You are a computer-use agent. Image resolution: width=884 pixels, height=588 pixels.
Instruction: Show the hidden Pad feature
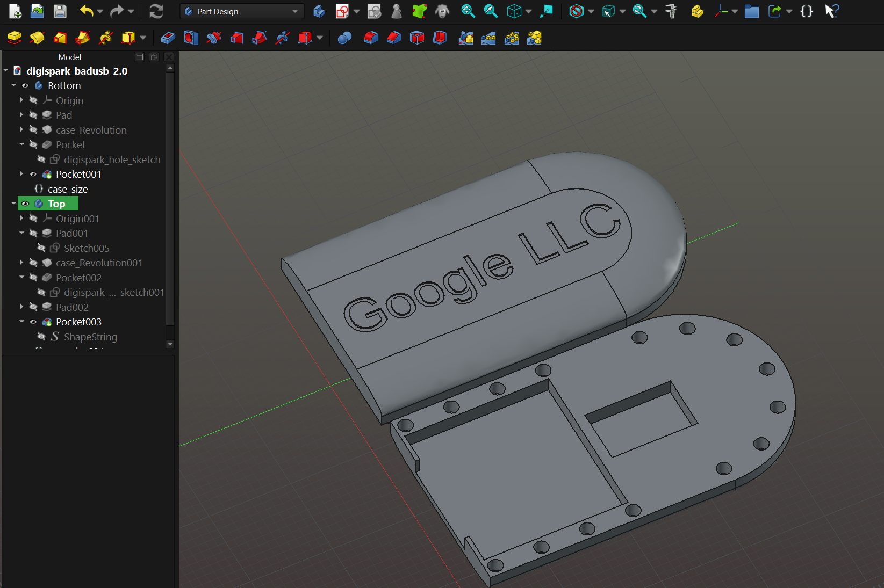33,115
